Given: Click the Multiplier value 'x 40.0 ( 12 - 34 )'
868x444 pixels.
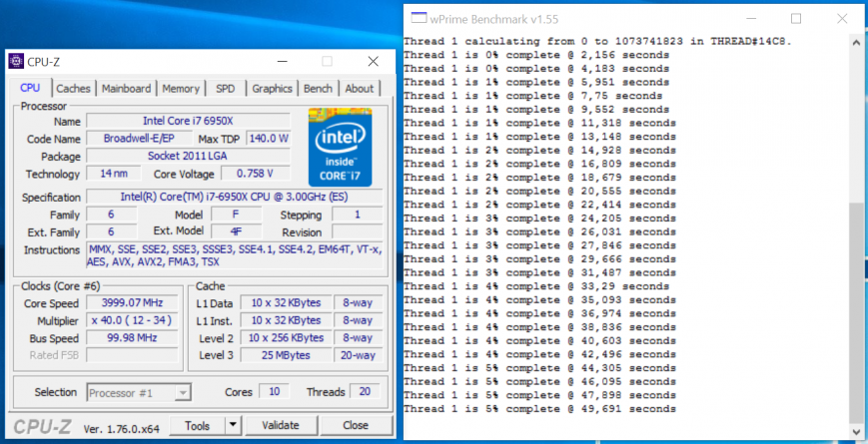Looking at the screenshot, I should pyautogui.click(x=132, y=320).
